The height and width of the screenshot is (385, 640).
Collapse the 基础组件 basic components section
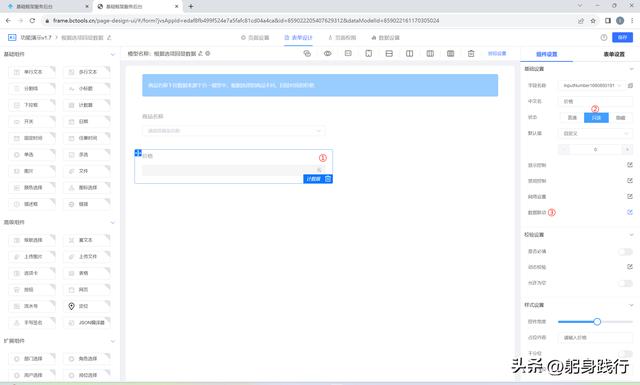point(113,54)
